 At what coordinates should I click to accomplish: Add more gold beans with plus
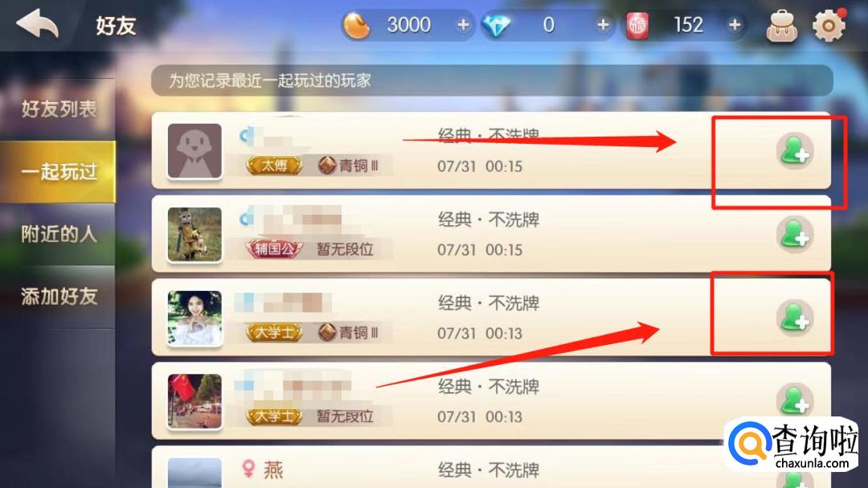tap(463, 25)
